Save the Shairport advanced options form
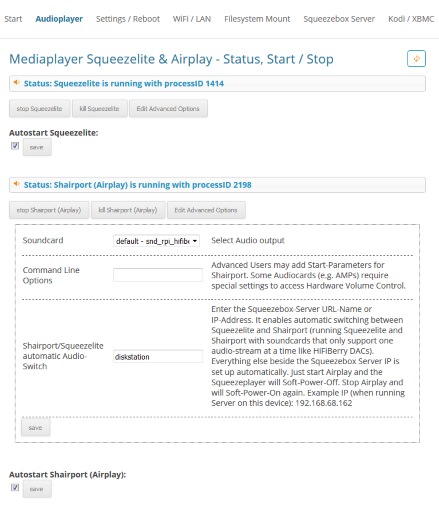Viewport: 439px width, 509px height. coord(35,427)
